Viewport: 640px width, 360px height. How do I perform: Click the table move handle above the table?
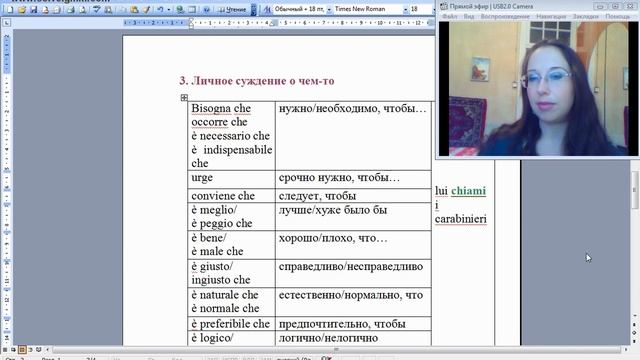pyautogui.click(x=184, y=98)
